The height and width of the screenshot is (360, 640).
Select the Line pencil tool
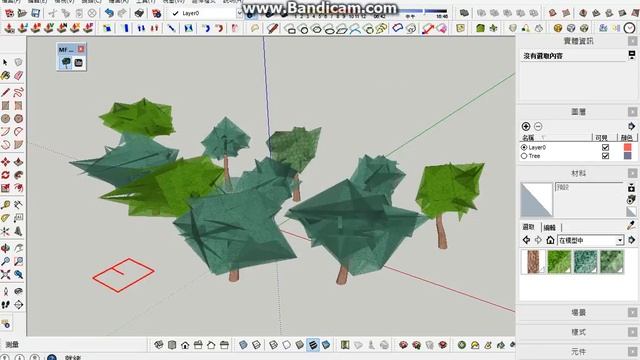point(5,93)
